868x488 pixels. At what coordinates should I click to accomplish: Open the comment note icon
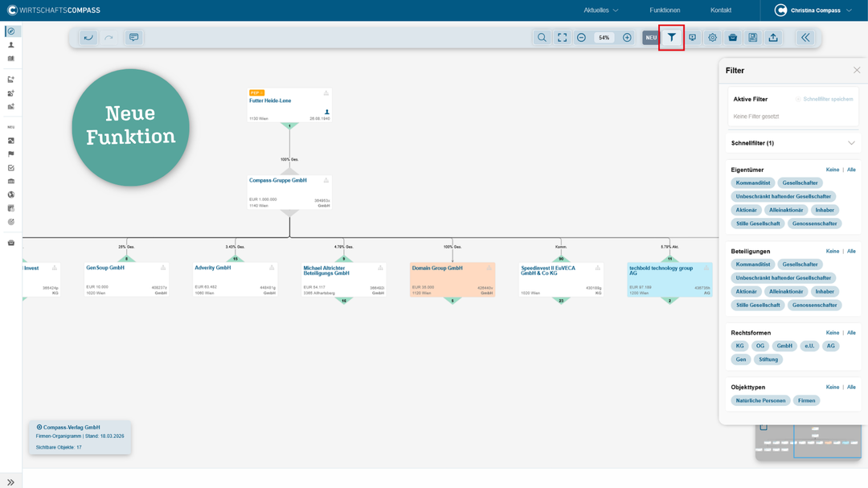[133, 38]
